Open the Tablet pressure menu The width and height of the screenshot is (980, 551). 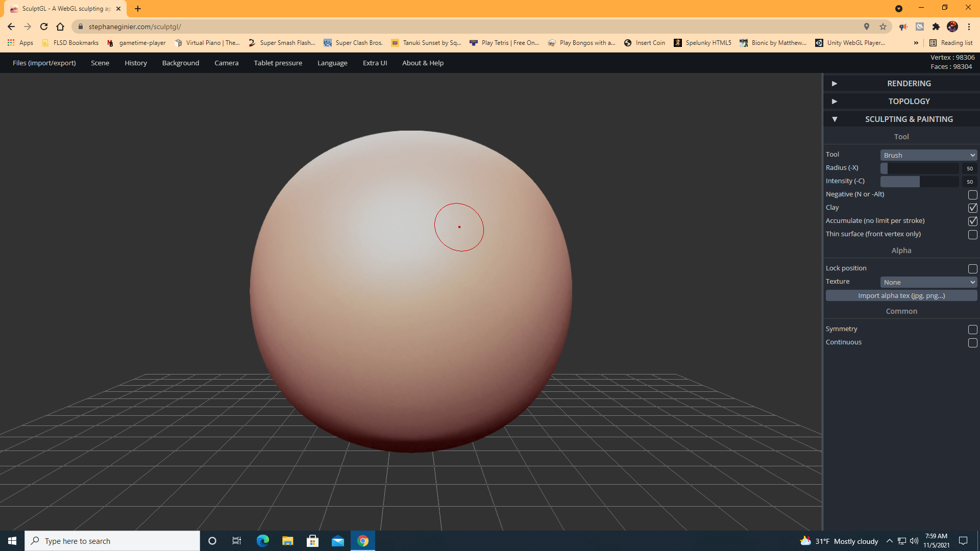[x=278, y=63]
